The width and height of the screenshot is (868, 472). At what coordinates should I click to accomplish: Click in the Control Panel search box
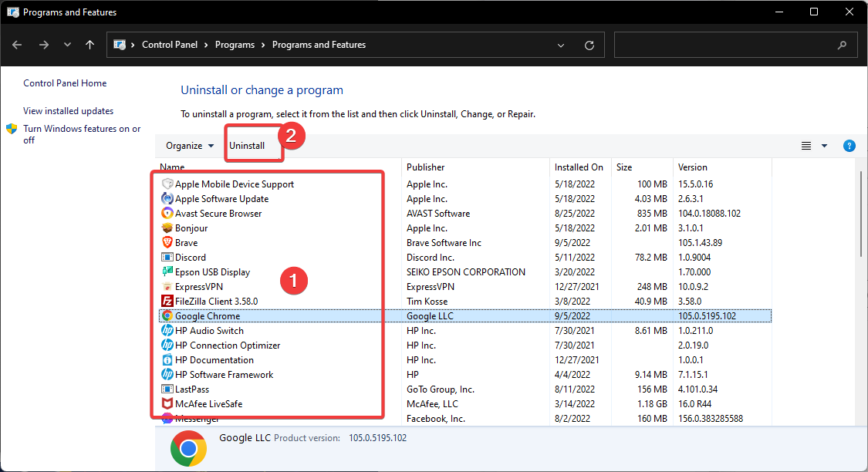click(736, 45)
